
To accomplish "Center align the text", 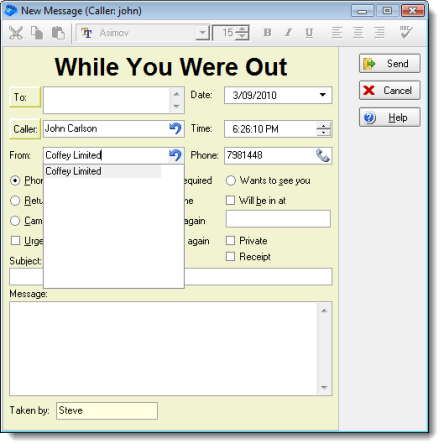I will pyautogui.click(x=358, y=33).
